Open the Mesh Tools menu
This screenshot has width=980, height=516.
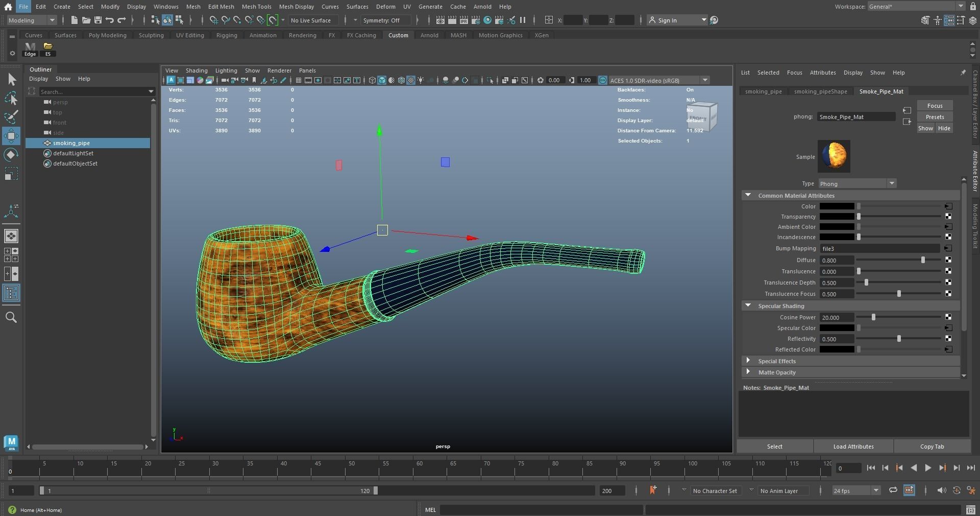tap(256, 7)
